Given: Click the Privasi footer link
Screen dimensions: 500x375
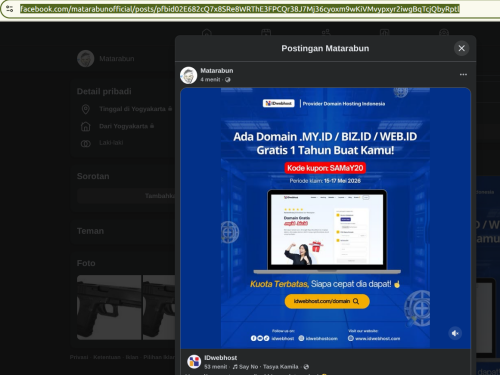Looking at the screenshot, I should (x=79, y=357).
